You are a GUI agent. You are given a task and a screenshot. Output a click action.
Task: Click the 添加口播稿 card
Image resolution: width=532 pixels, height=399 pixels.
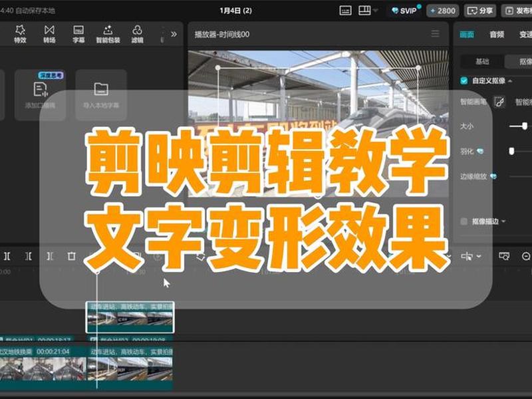tap(41, 95)
